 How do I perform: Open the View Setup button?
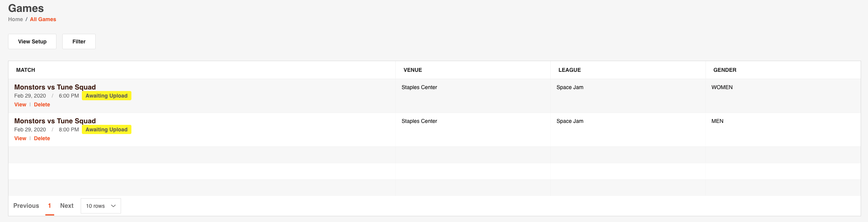tap(32, 41)
